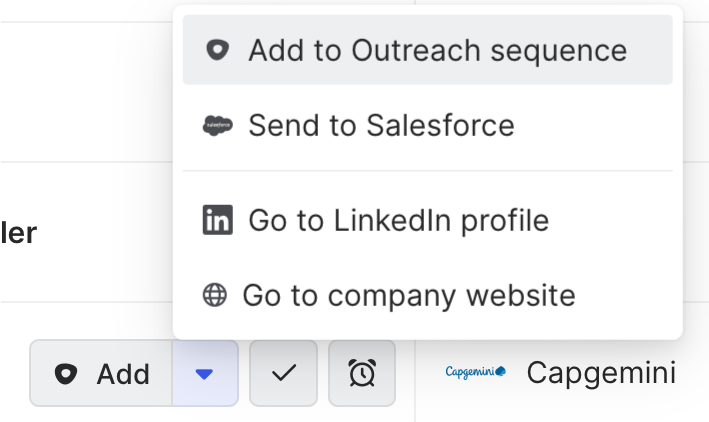
Task: Click the LinkedIn logo icon
Action: tap(216, 220)
